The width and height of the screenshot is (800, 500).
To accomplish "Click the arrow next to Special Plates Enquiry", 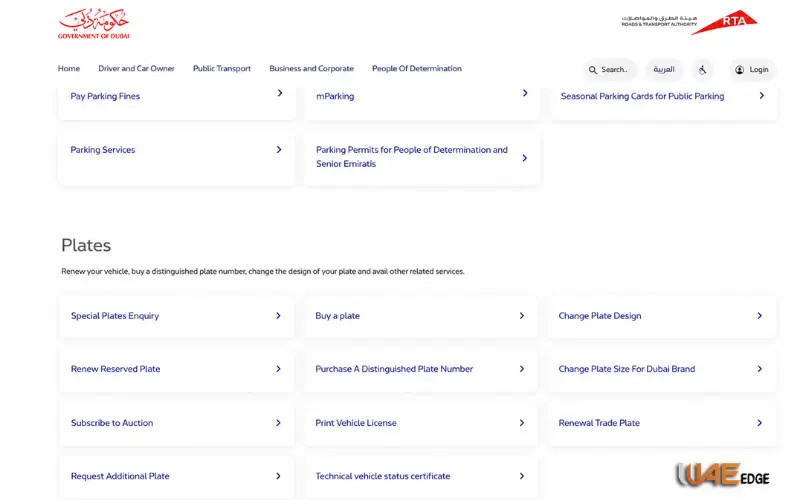I will [x=278, y=316].
